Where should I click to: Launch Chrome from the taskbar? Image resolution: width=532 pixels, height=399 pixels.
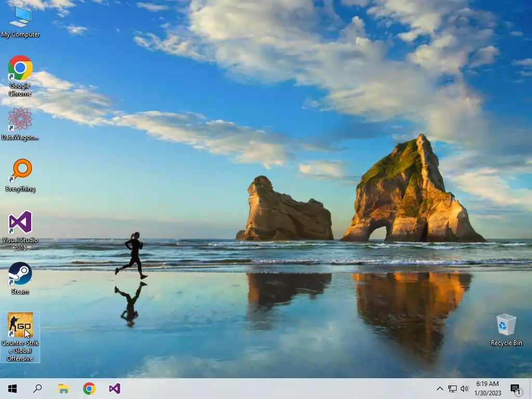click(x=89, y=389)
